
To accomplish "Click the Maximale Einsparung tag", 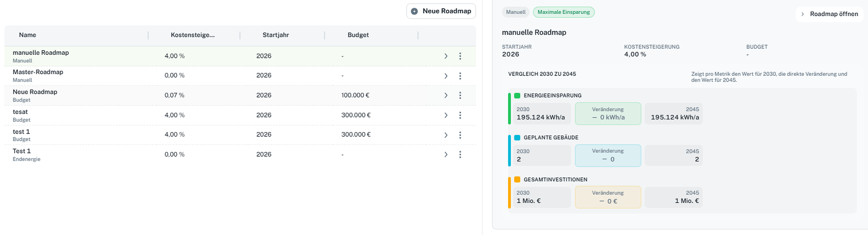I will coord(564,12).
